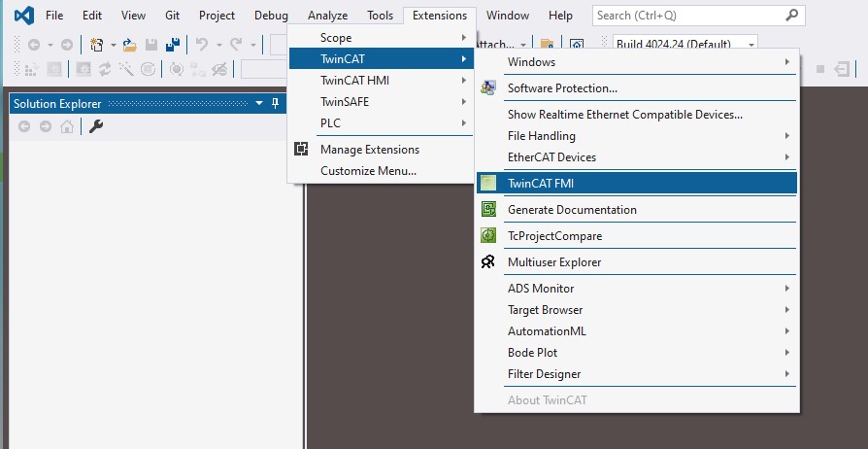Select Customize Menu entry
Viewport: 868px width, 449px height.
click(x=381, y=171)
